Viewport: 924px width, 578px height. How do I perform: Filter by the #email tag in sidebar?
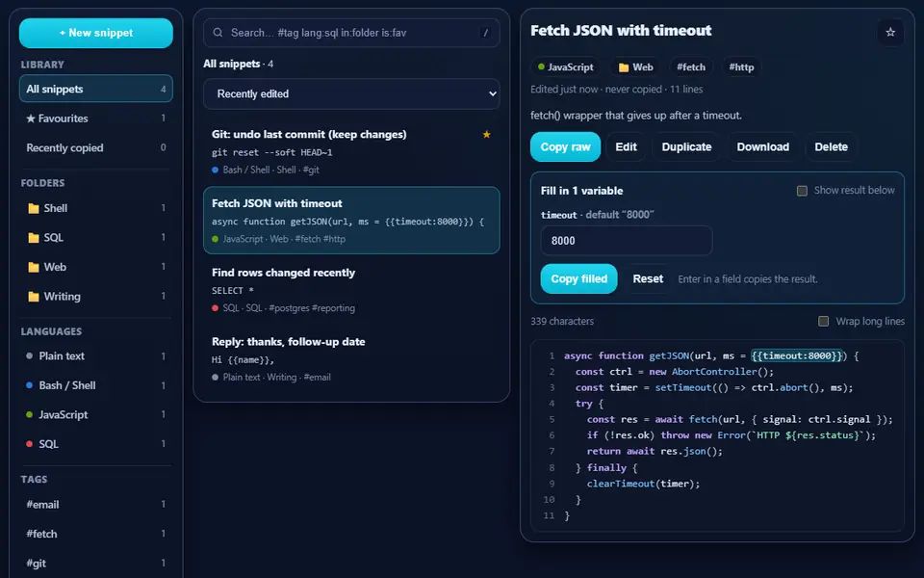pyautogui.click(x=96, y=504)
